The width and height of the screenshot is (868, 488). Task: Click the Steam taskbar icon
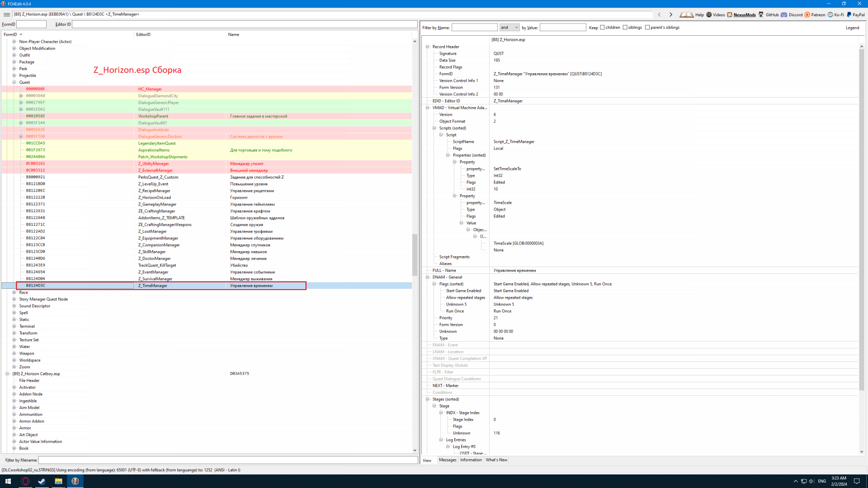pyautogui.click(x=42, y=481)
